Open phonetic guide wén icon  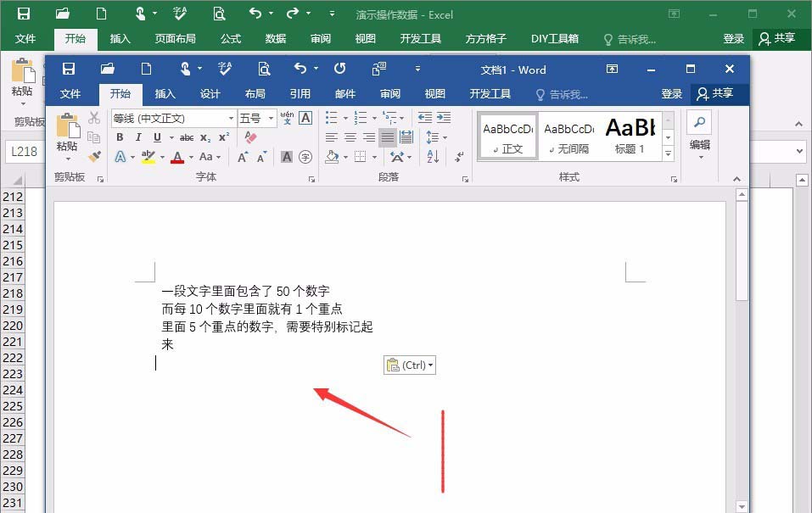[287, 118]
